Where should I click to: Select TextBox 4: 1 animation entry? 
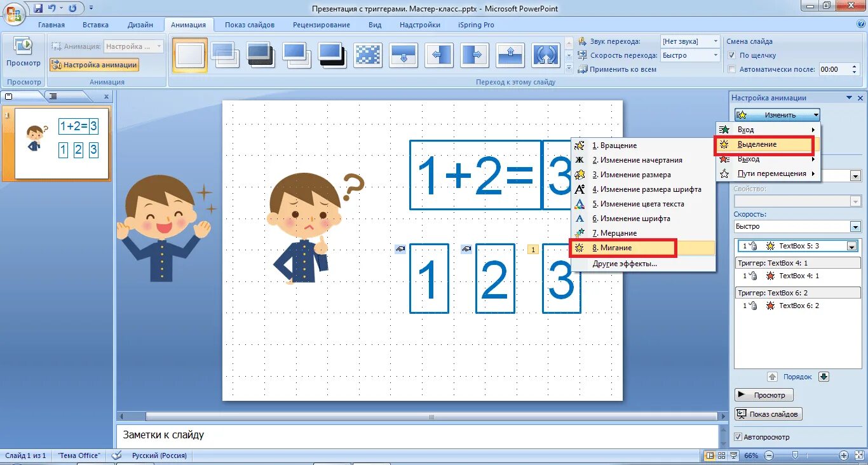click(797, 276)
